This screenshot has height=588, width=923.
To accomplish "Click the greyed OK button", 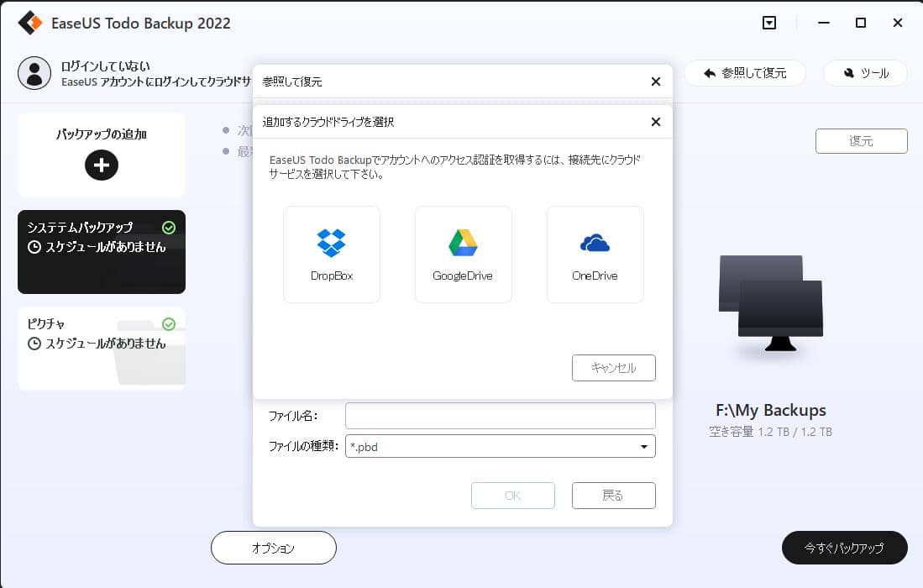I will pyautogui.click(x=512, y=496).
